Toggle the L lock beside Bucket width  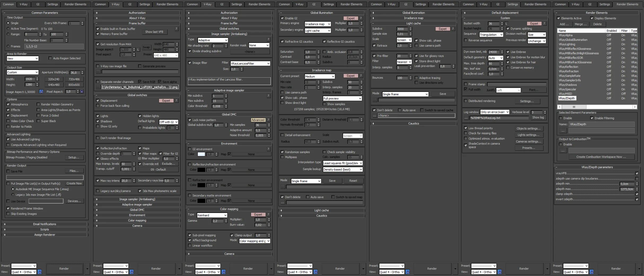[x=506, y=24]
